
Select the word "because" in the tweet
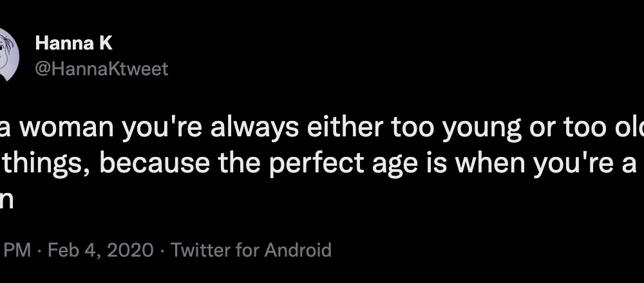tap(154, 163)
